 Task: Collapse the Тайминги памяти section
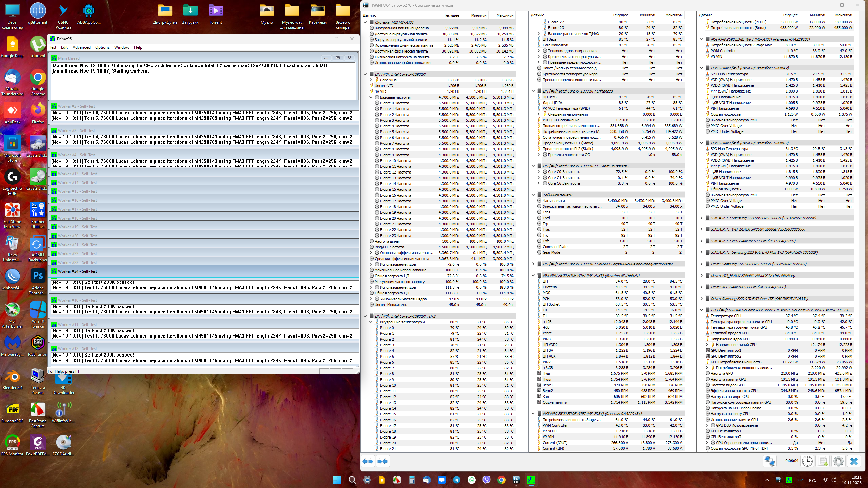tap(533, 195)
